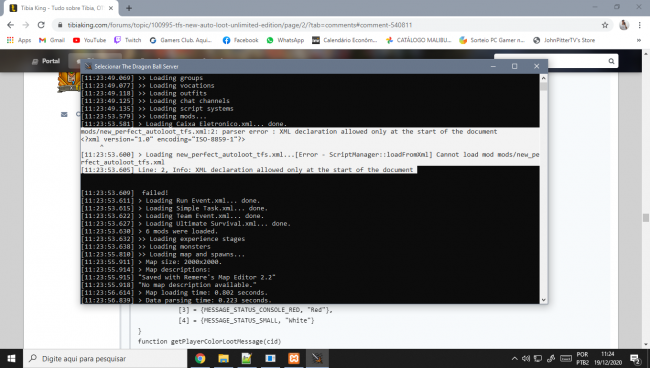Screen dimensions: 650x368
Task: Open the touch keyboard tray icon
Action: [x=566, y=358]
